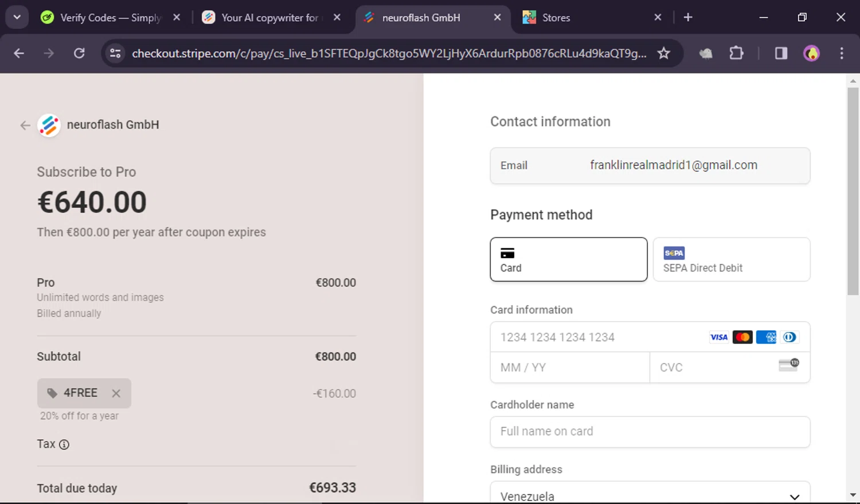The width and height of the screenshot is (860, 504).
Task: Open the Venezuela country dropdown
Action: coord(650,493)
